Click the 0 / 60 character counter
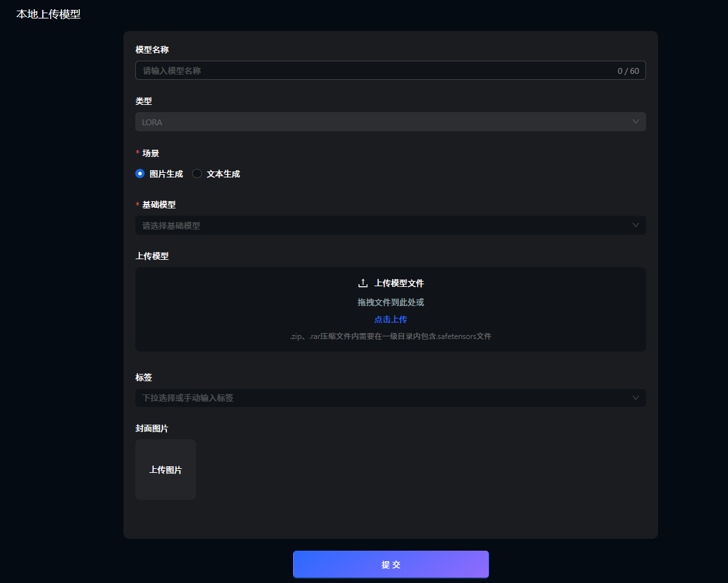The image size is (728, 583). [x=628, y=71]
